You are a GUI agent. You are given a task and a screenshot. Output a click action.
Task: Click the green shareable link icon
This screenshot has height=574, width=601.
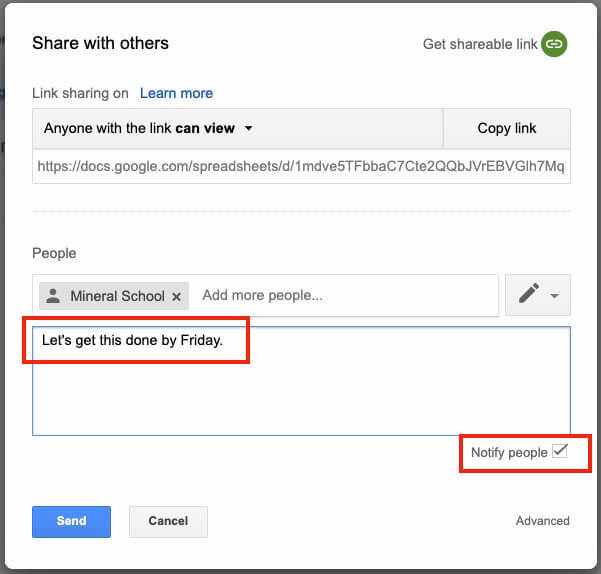(x=554, y=44)
